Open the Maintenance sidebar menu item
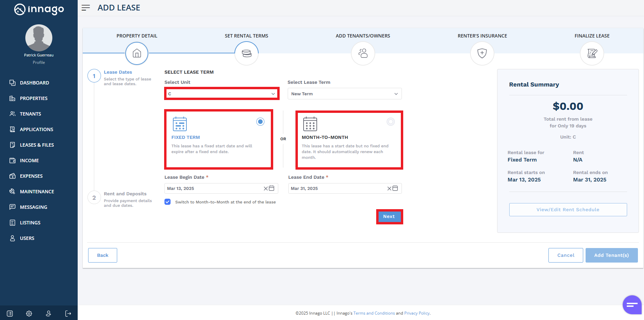Image resolution: width=644 pixels, height=320 pixels. (37, 192)
